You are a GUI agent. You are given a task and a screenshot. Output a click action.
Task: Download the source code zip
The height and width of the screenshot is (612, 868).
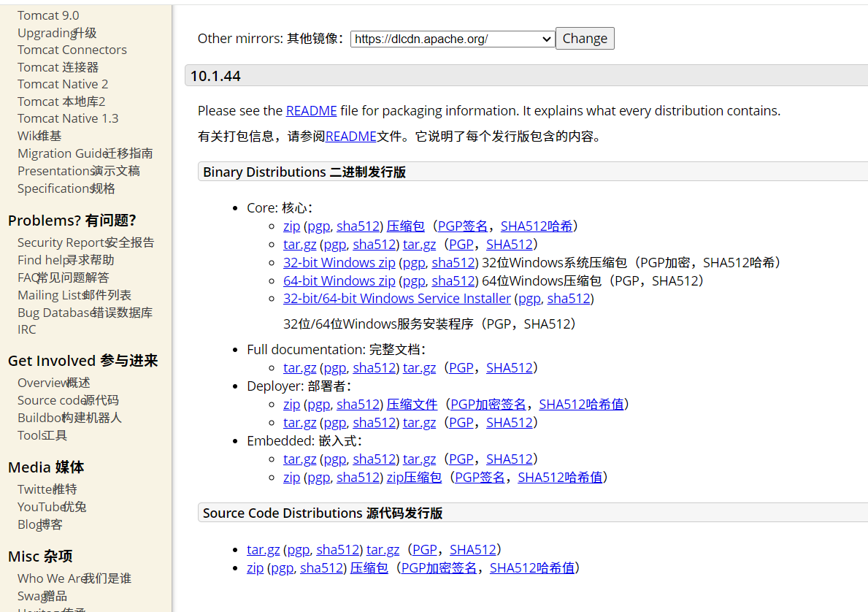tap(256, 567)
